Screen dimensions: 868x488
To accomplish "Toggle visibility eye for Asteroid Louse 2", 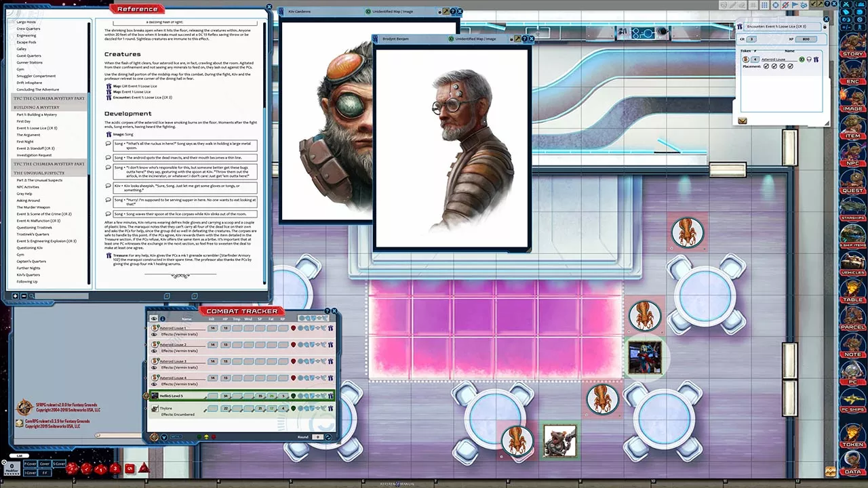I will [154, 351].
